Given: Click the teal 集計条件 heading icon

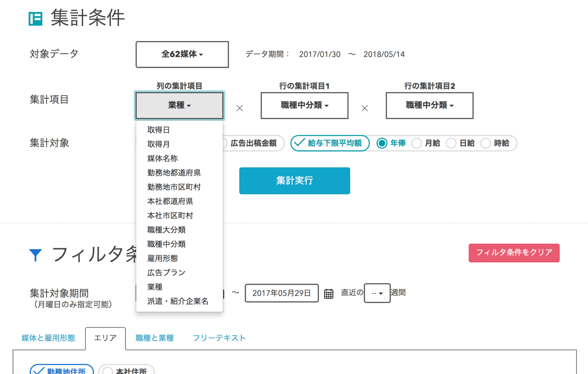Looking at the screenshot, I should (x=35, y=19).
